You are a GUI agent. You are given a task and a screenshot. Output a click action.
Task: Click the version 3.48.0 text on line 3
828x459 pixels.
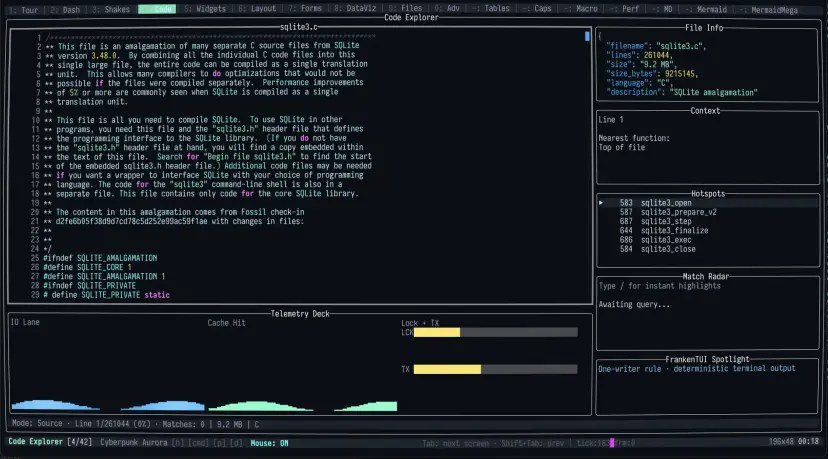(88, 55)
